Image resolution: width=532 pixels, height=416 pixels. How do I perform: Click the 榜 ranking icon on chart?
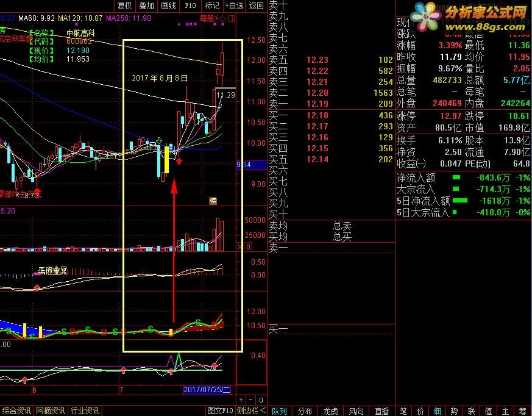[213, 201]
